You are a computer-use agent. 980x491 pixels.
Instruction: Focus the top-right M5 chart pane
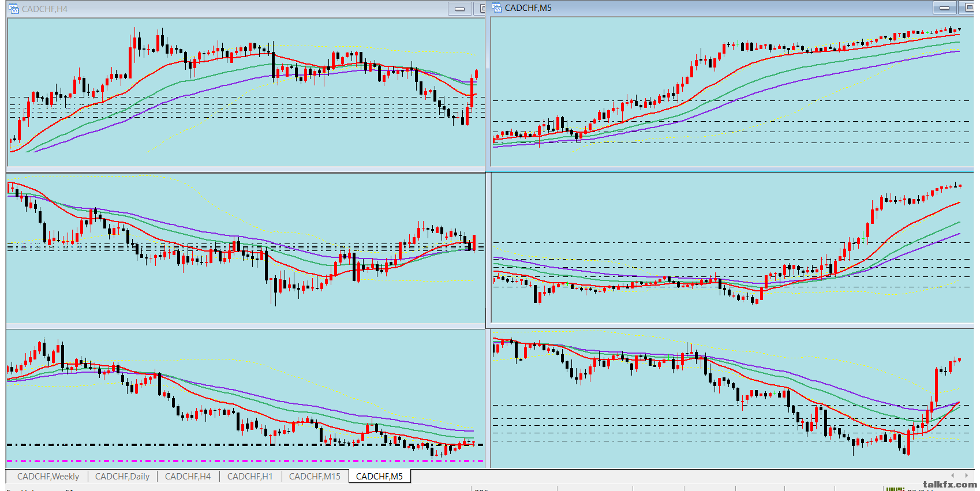[x=732, y=92]
